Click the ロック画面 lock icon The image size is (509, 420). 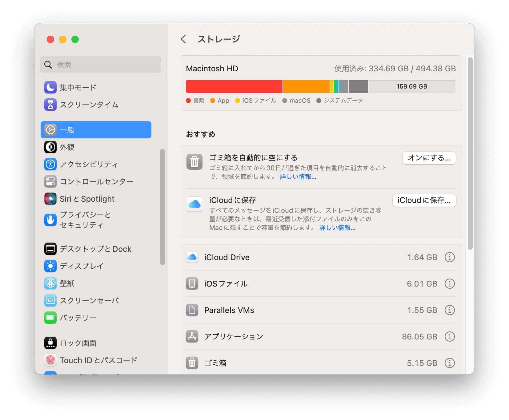(50, 343)
